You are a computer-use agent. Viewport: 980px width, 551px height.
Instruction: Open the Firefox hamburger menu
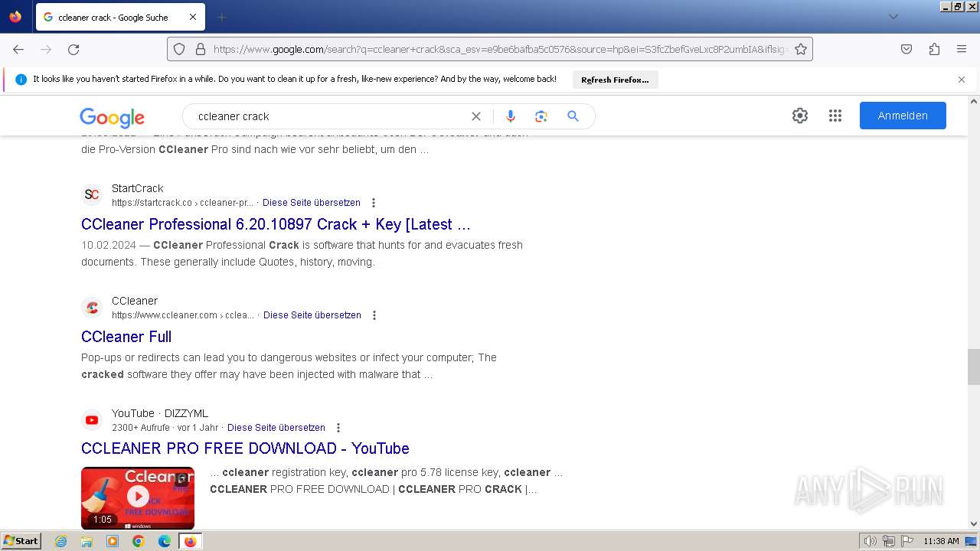[962, 49]
